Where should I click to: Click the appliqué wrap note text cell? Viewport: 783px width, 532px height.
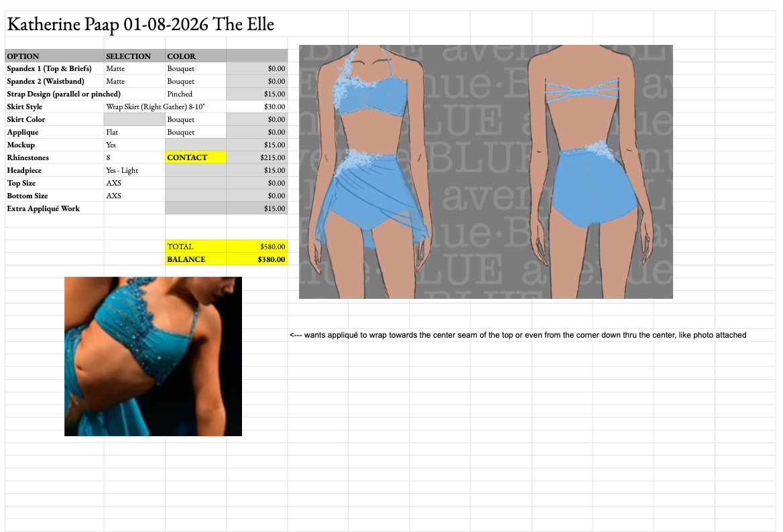coord(518,335)
